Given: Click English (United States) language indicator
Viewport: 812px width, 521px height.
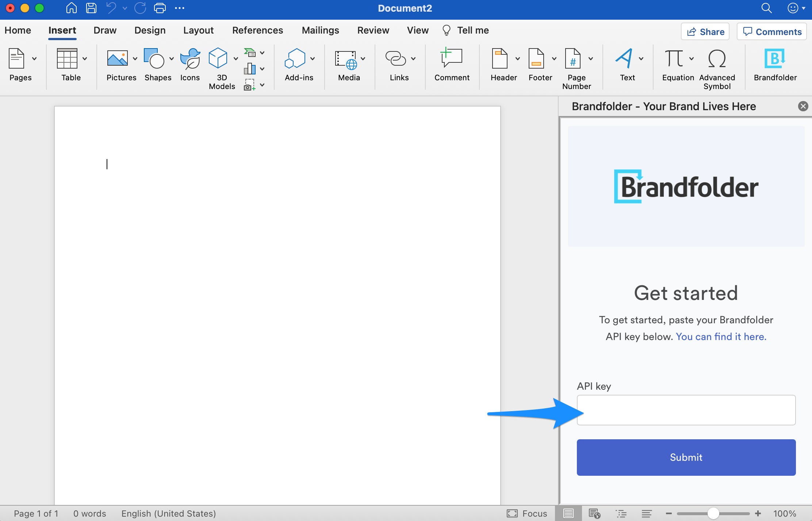Looking at the screenshot, I should click(169, 514).
